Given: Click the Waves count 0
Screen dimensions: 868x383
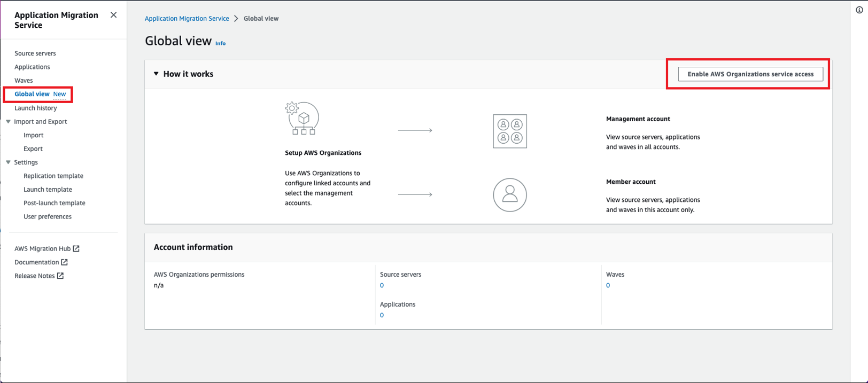Looking at the screenshot, I should pyautogui.click(x=608, y=285).
